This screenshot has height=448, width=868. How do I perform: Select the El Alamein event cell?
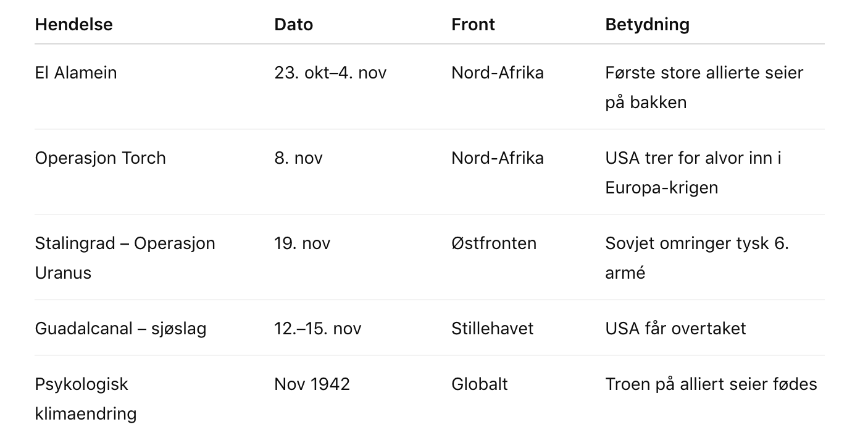pyautogui.click(x=76, y=72)
